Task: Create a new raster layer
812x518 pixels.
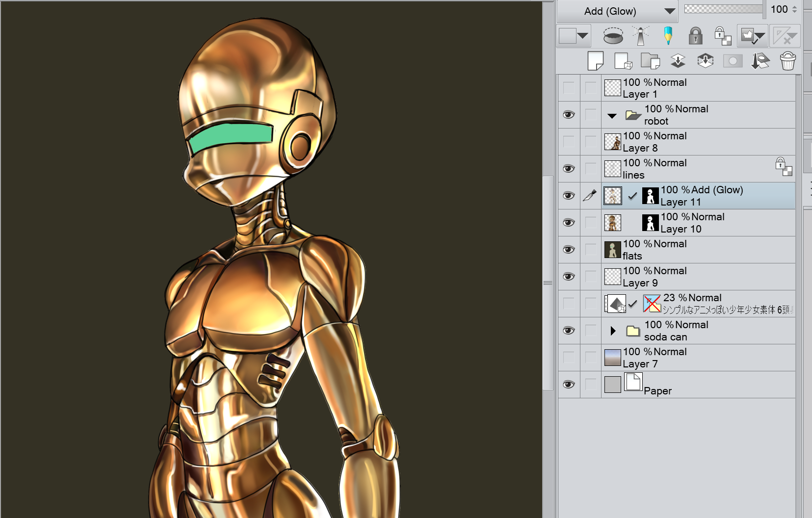Action: pos(595,61)
